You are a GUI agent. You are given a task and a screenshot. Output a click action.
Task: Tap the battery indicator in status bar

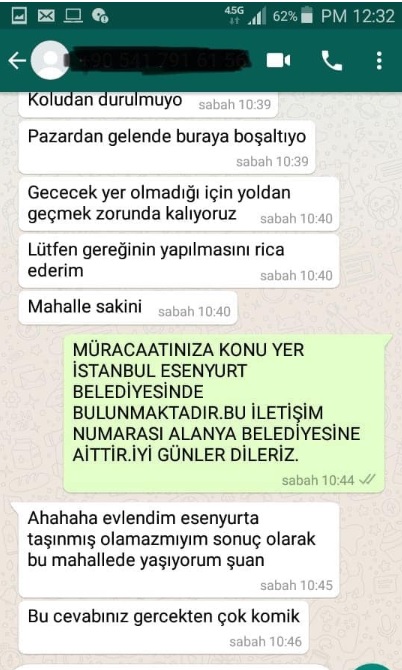pyautogui.click(x=306, y=16)
